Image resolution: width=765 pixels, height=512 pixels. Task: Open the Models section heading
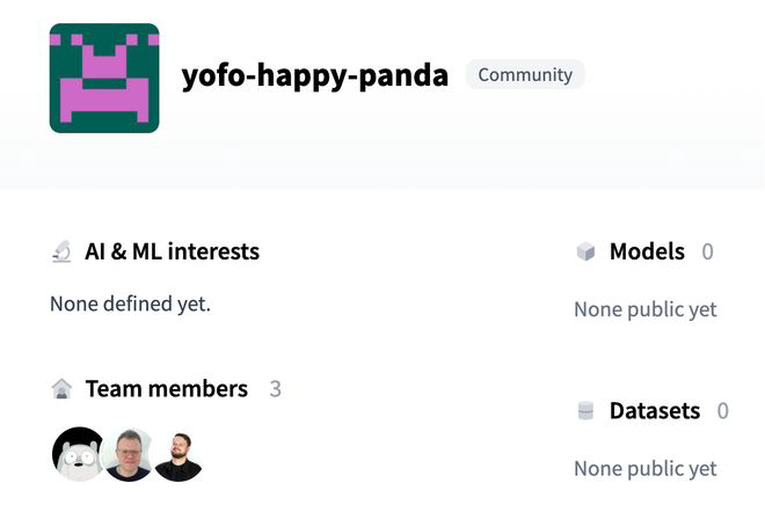(647, 252)
